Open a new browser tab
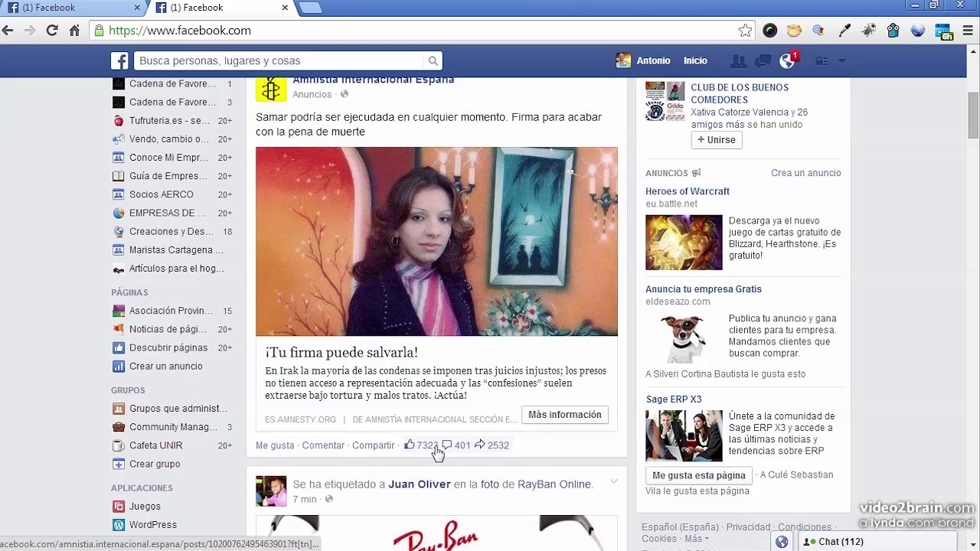Screen dimensions: 980x551 309,8
